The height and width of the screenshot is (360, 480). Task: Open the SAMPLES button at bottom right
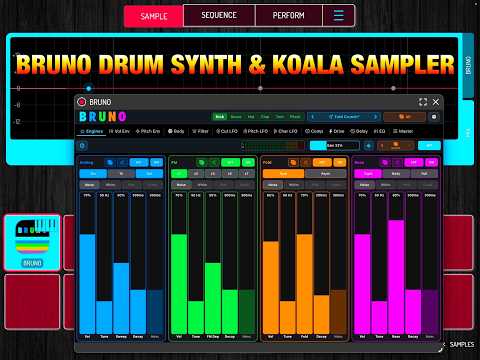click(462, 345)
